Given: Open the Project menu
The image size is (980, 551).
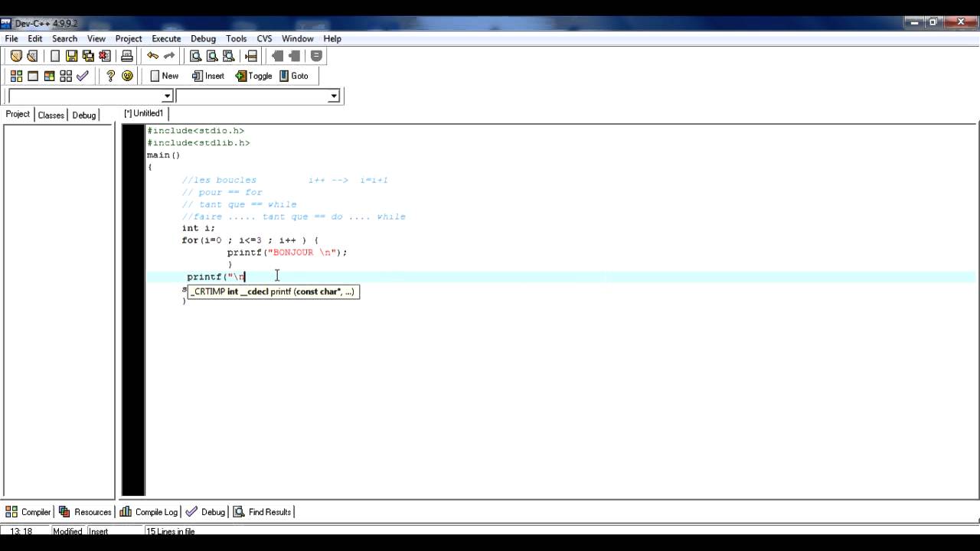Looking at the screenshot, I should point(129,38).
